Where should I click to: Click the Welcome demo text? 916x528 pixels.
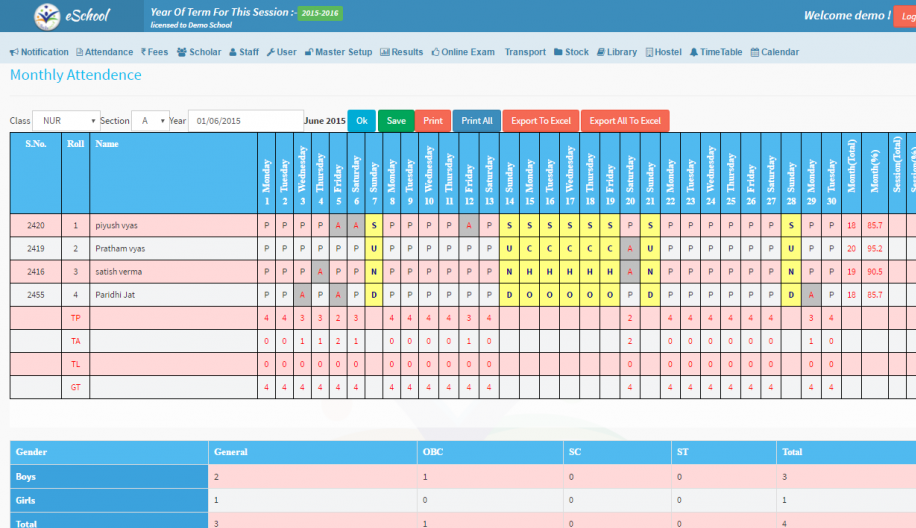tap(847, 16)
